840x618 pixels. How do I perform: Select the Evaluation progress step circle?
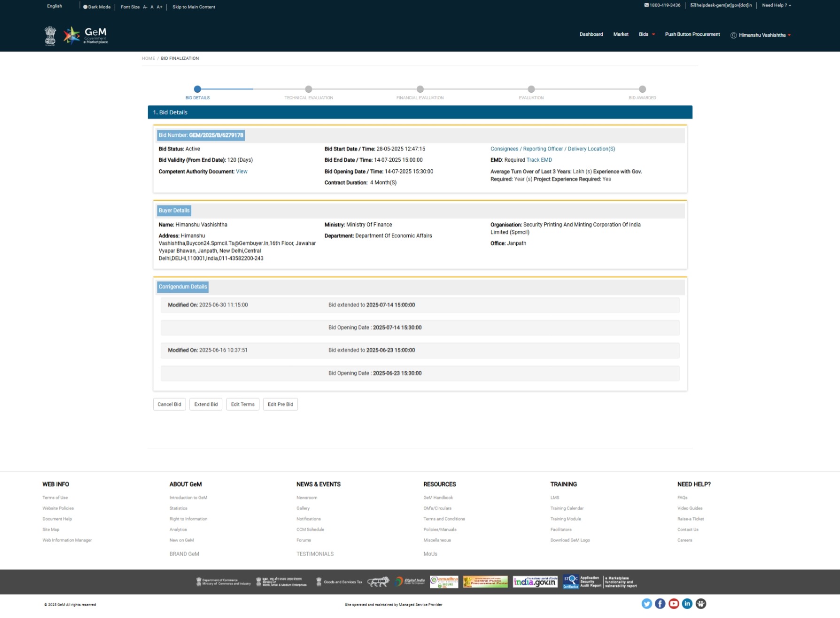pos(531,89)
